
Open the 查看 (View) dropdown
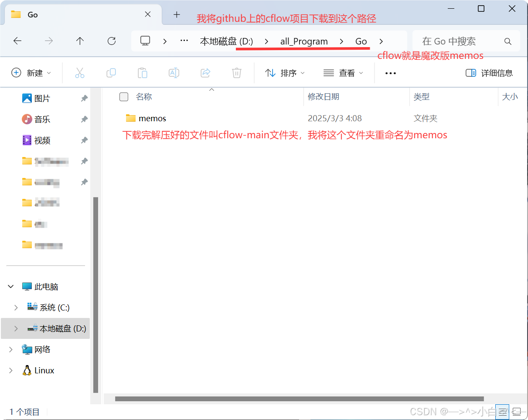tap(344, 73)
